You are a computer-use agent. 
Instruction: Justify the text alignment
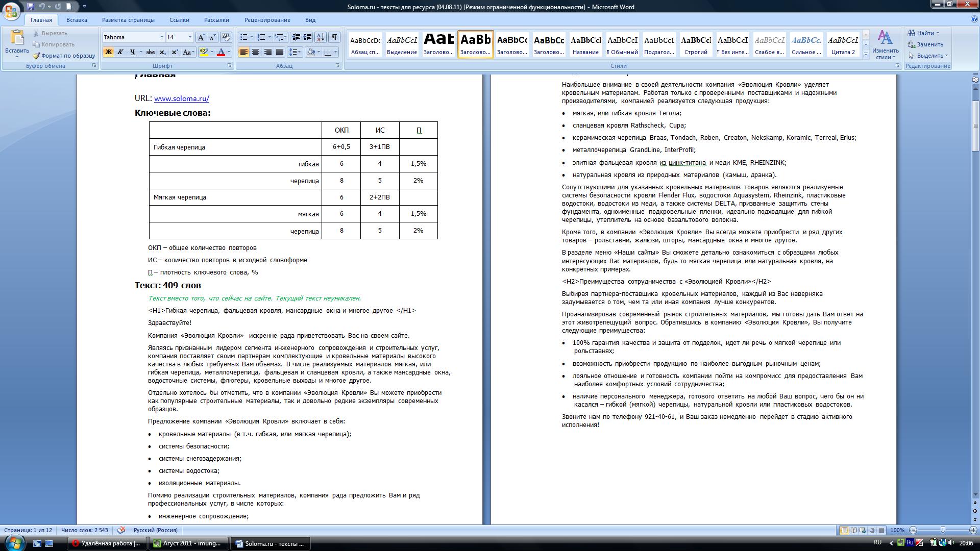(279, 52)
